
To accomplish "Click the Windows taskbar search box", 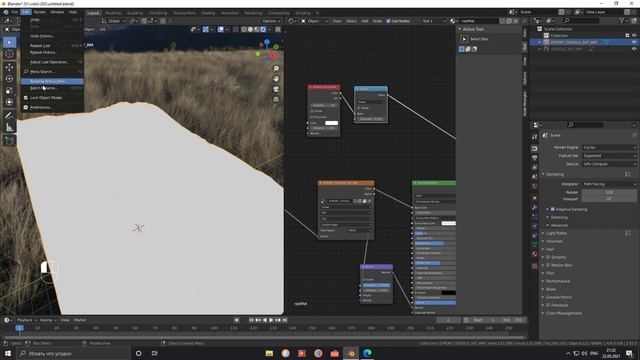I will pyautogui.click(x=74, y=353).
